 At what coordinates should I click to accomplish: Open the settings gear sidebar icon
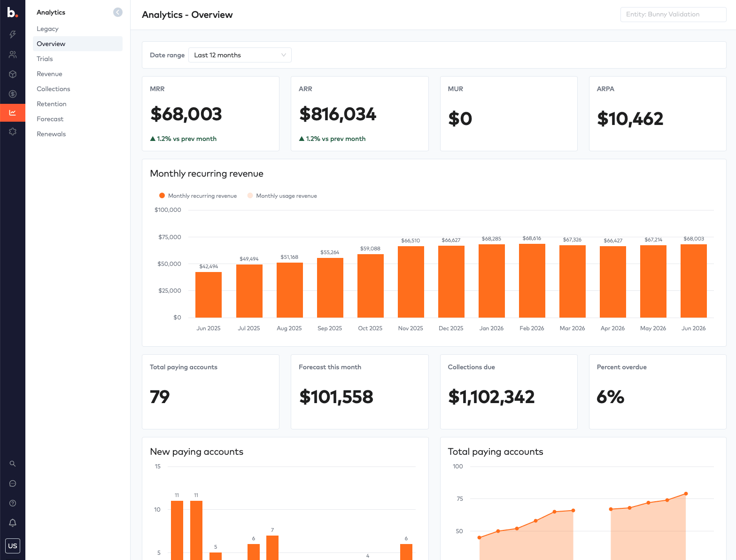13,132
